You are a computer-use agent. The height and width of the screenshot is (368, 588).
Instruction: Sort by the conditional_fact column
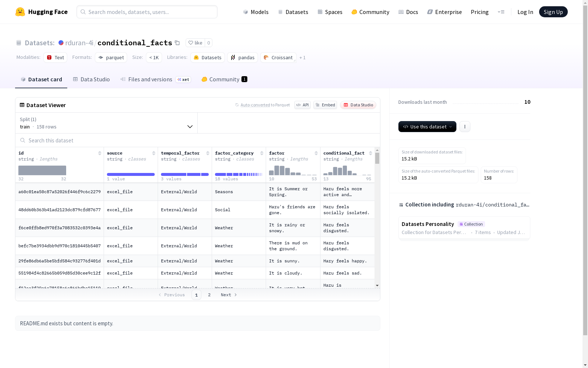[x=370, y=153]
